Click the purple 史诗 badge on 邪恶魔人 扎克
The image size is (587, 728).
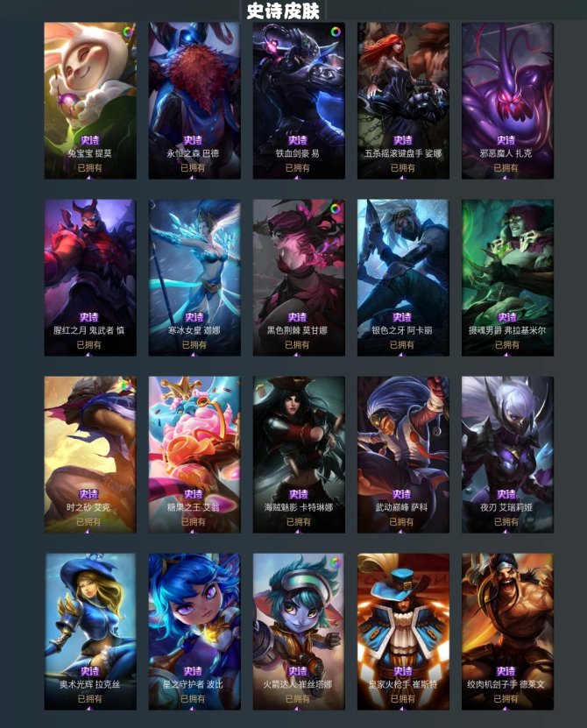(506, 140)
